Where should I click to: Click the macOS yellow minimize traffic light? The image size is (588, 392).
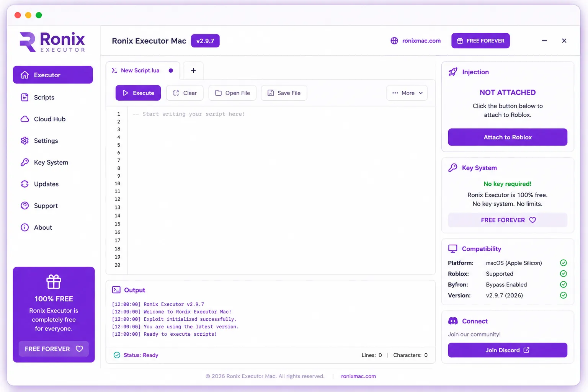[x=28, y=15]
